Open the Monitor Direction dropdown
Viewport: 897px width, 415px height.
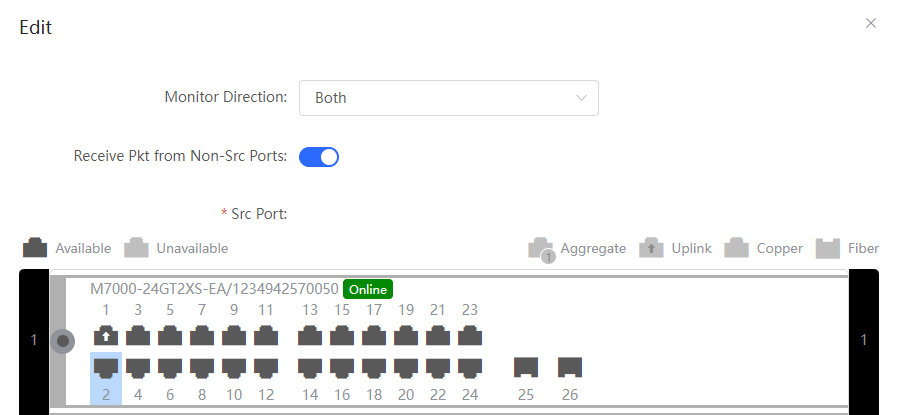pos(448,98)
